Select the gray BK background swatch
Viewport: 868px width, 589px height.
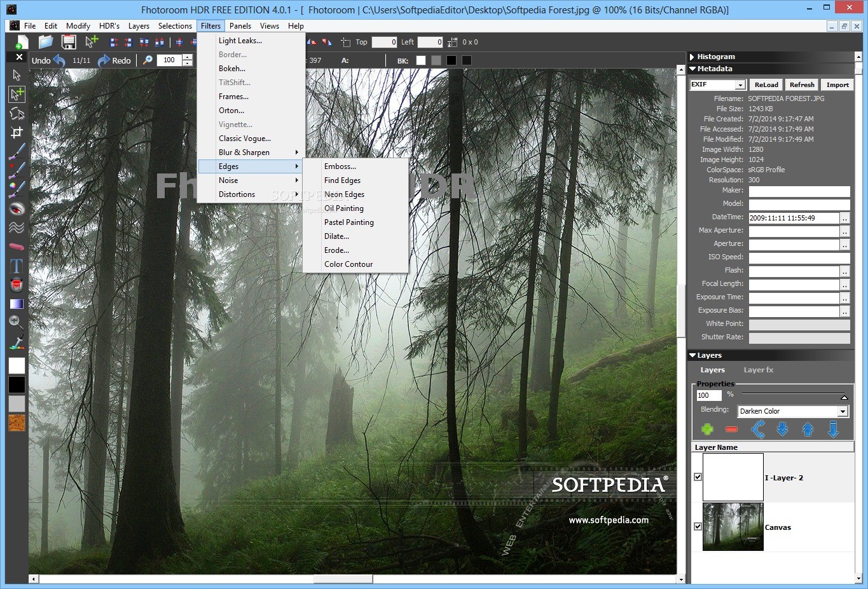pos(436,60)
